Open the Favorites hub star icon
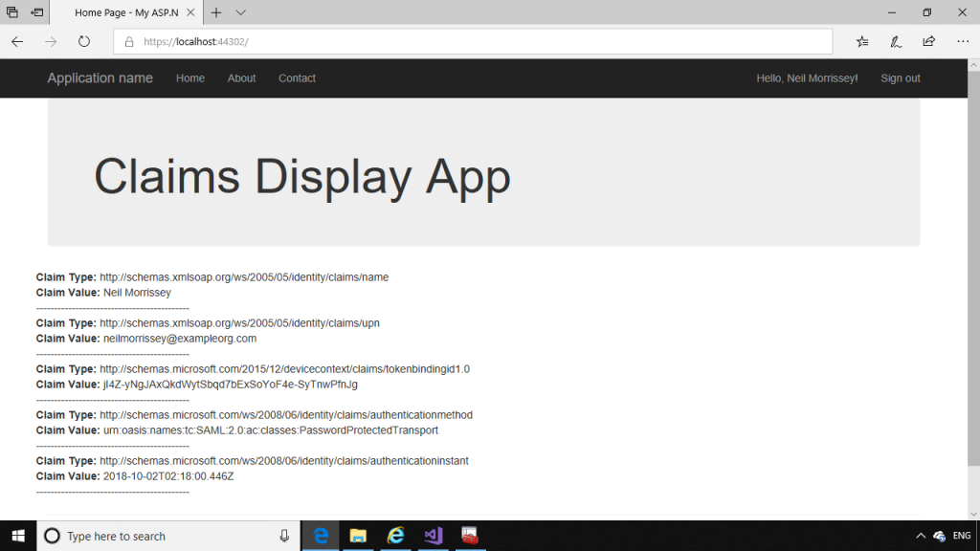The height and width of the screenshot is (551, 980). pyautogui.click(x=862, y=42)
